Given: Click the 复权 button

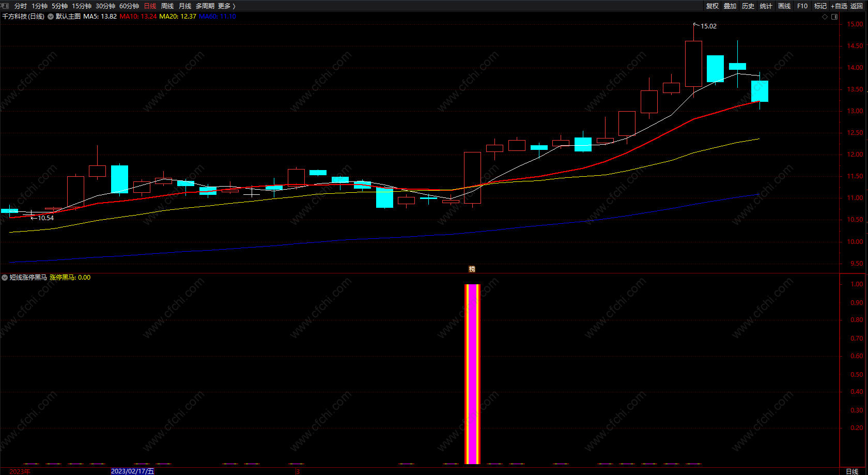Looking at the screenshot, I should [x=712, y=6].
